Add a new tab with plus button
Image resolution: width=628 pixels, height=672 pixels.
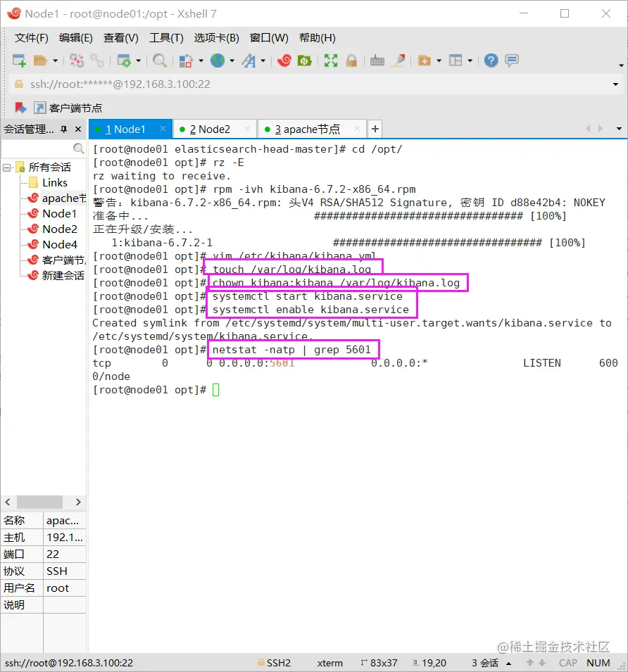pos(375,129)
